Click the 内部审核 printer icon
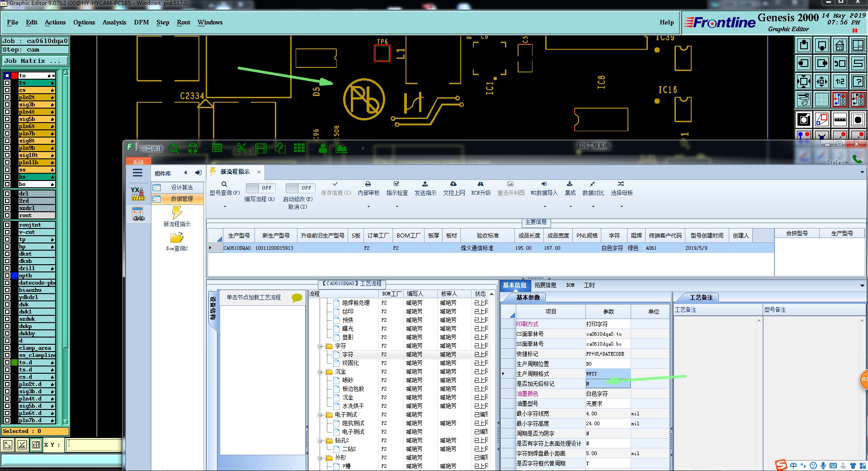Viewport: 868px width, 471px height. coord(368,184)
